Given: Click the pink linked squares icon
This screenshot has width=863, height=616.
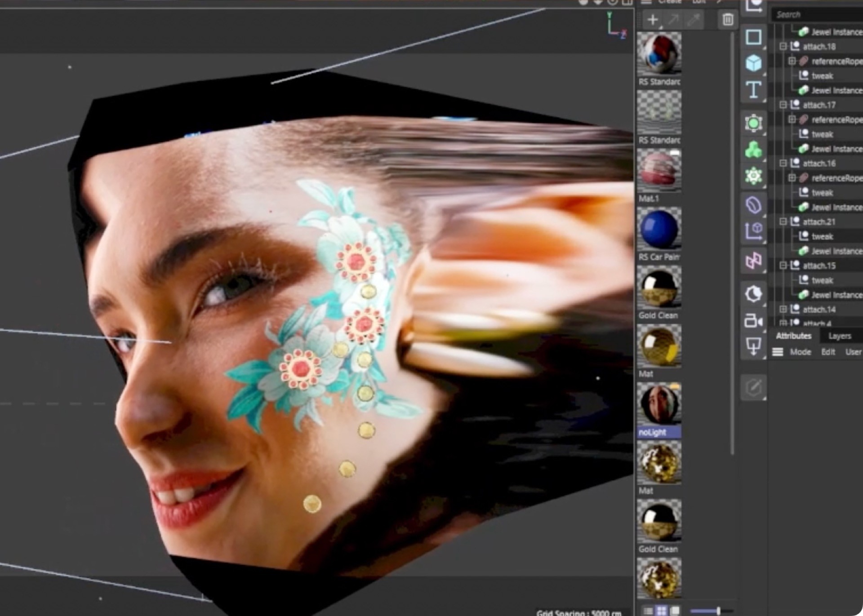Looking at the screenshot, I should [754, 260].
